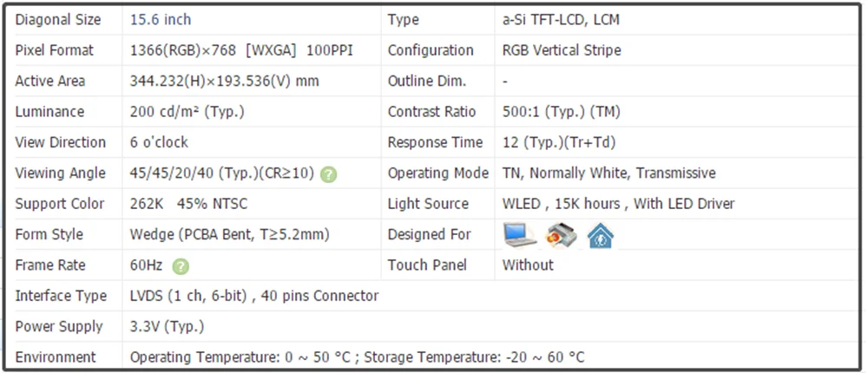Click the 3.3V power supply value
Viewport: 868px width, 373px height.
point(168,327)
